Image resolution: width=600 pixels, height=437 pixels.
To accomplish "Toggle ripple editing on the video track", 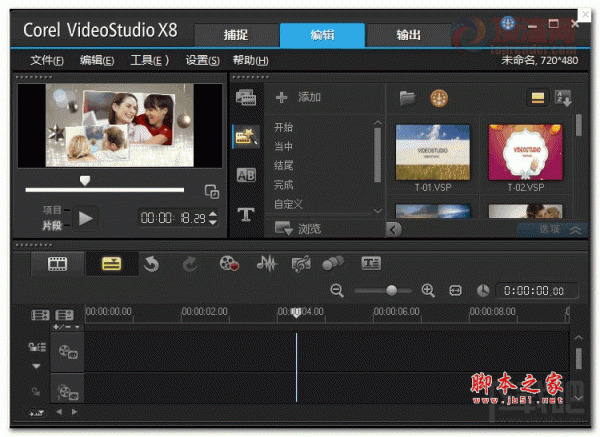I will point(37,347).
